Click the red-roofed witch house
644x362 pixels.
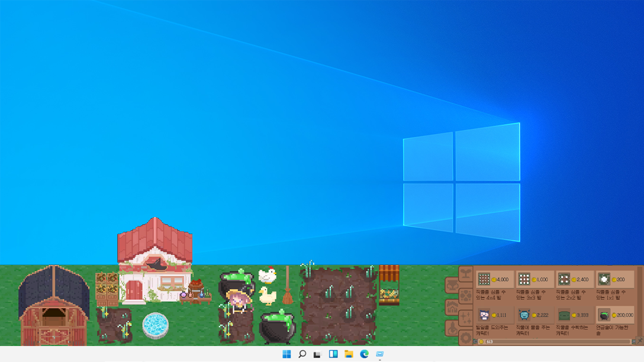155,260
